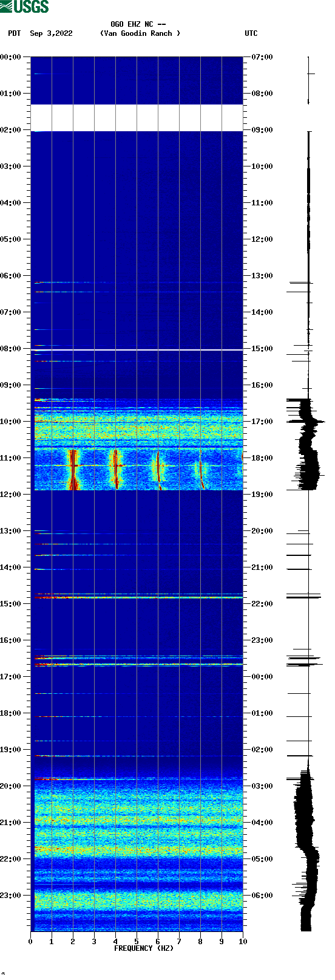
Task: Click the 15:00 UTC time label
Action: [262, 349]
